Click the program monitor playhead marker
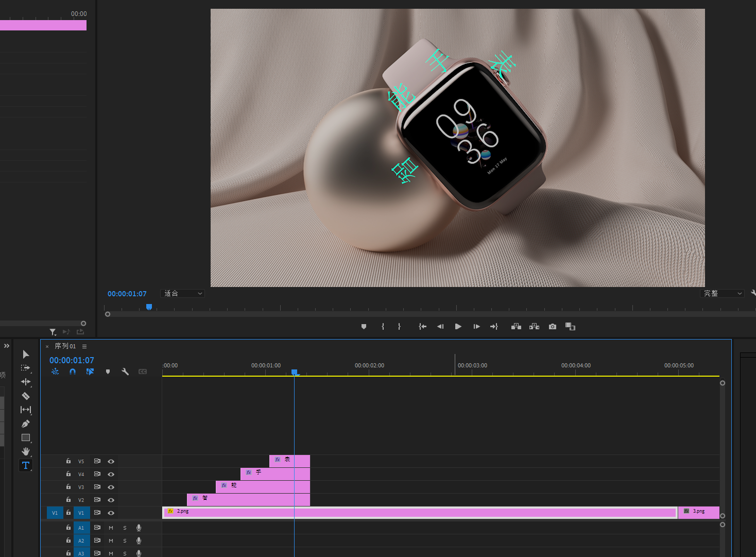This screenshot has width=756, height=557. pyautogui.click(x=149, y=307)
